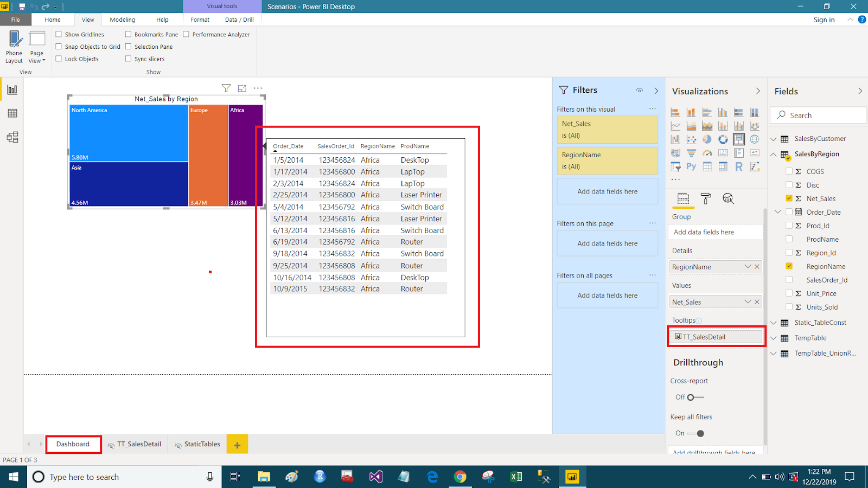This screenshot has height=488, width=868.
Task: Switch to Data view in the left sidebar
Action: (12, 113)
